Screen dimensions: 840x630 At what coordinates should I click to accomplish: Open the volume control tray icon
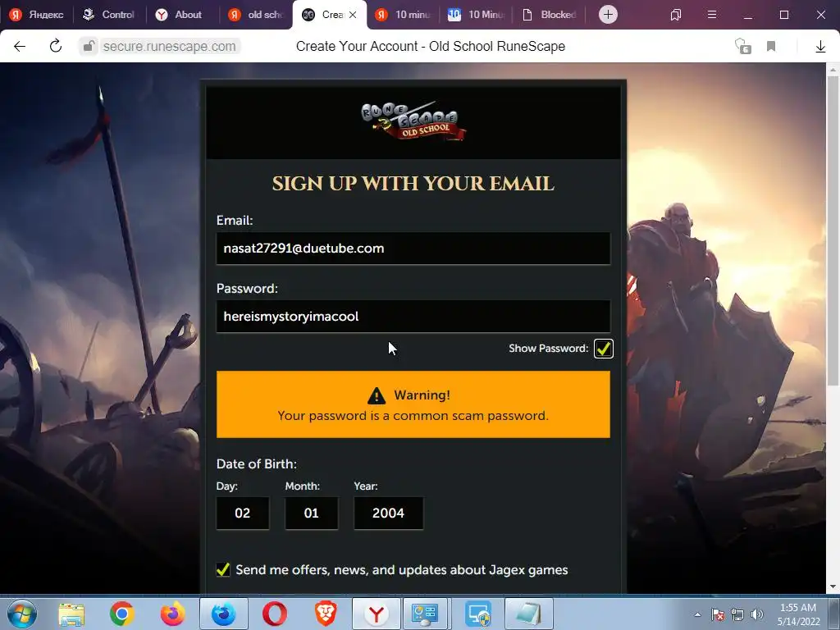click(x=757, y=614)
